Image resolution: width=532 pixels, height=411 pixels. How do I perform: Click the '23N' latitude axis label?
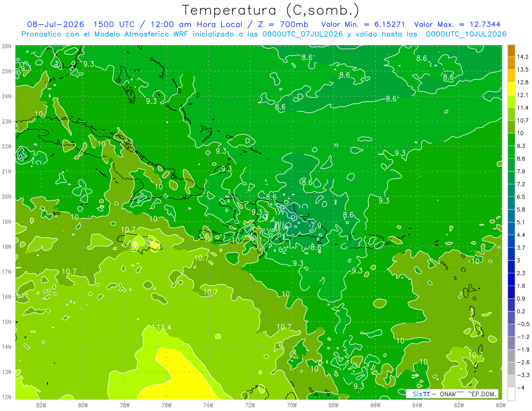7,121
